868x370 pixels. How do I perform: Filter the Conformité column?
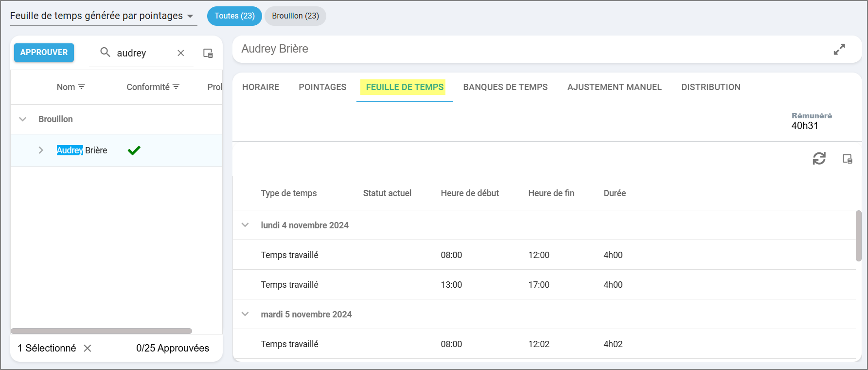point(176,87)
